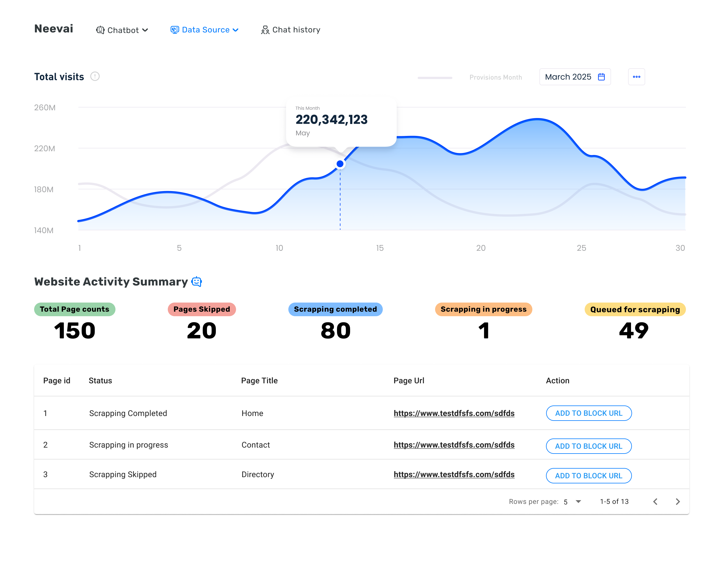
Task: Click the Total visits info icon
Action: pyautogui.click(x=95, y=76)
